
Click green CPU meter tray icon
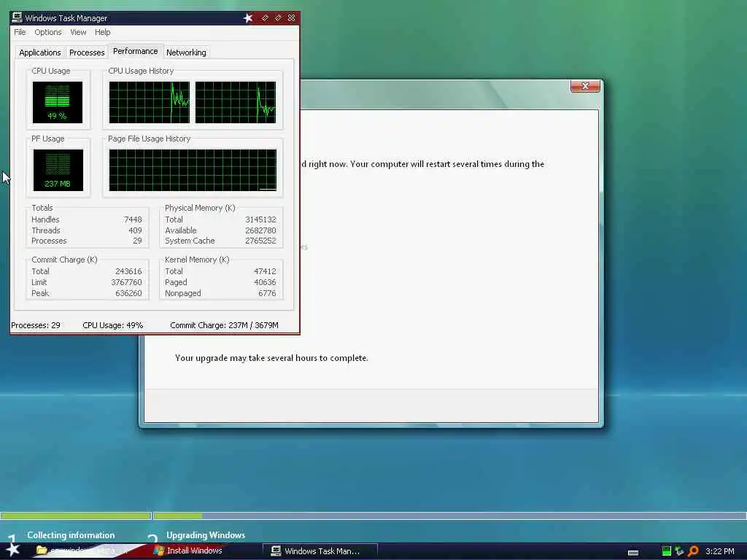pyautogui.click(x=667, y=551)
